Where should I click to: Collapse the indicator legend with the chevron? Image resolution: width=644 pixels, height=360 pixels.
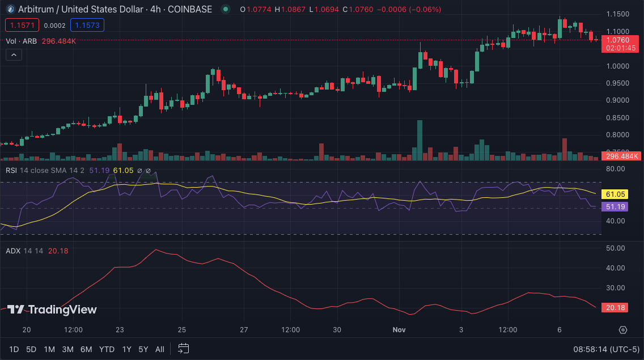14,54
